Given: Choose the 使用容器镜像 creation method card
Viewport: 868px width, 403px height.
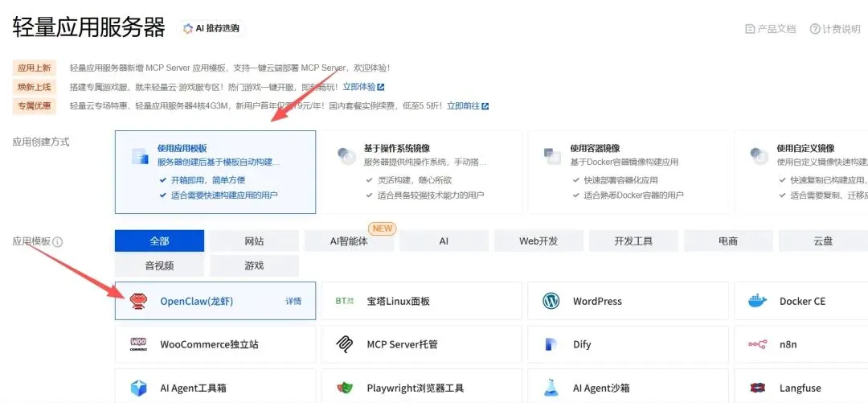Looking at the screenshot, I should [x=628, y=172].
